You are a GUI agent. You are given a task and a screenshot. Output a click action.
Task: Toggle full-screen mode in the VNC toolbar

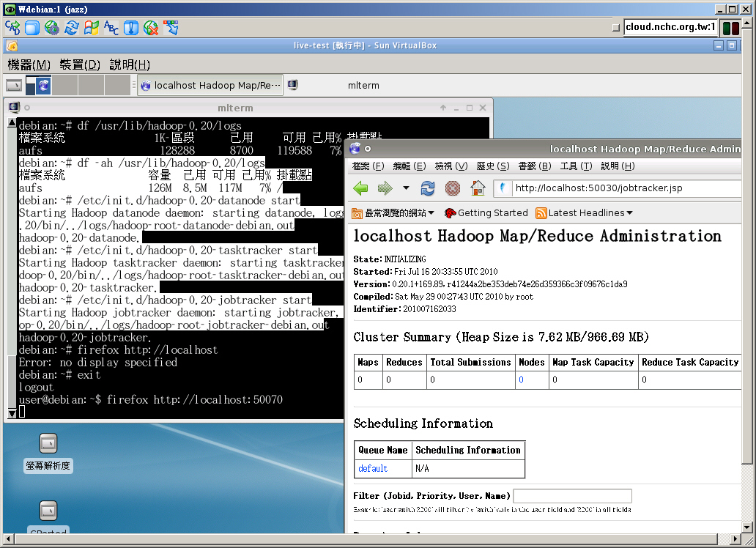[x=32, y=28]
